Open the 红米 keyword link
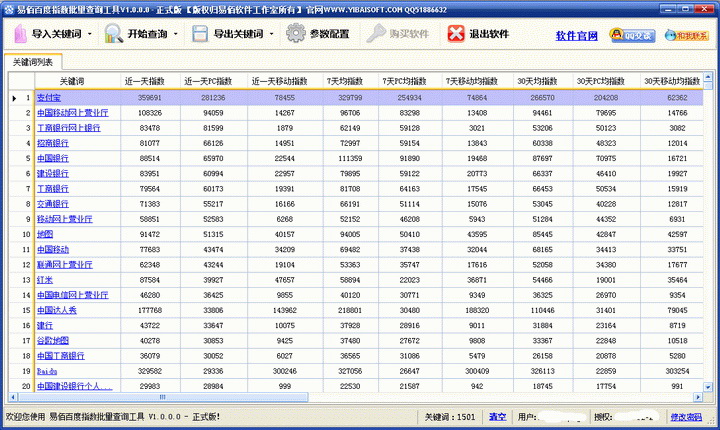 click(x=45, y=280)
